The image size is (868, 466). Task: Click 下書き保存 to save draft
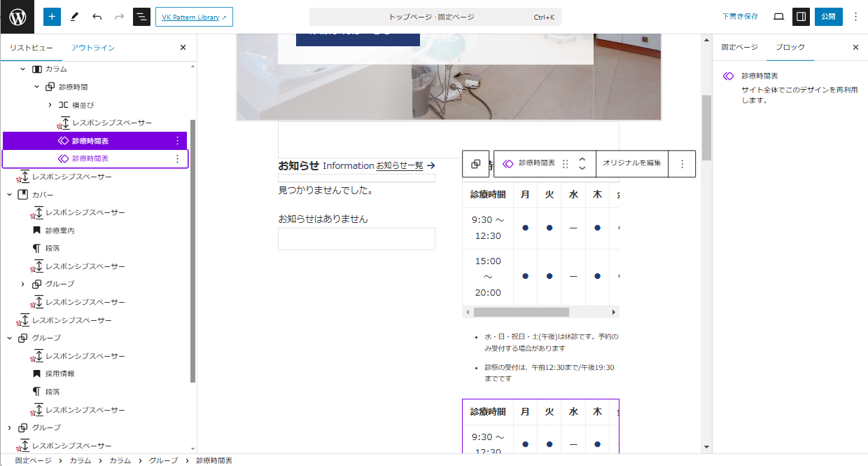pyautogui.click(x=740, y=17)
